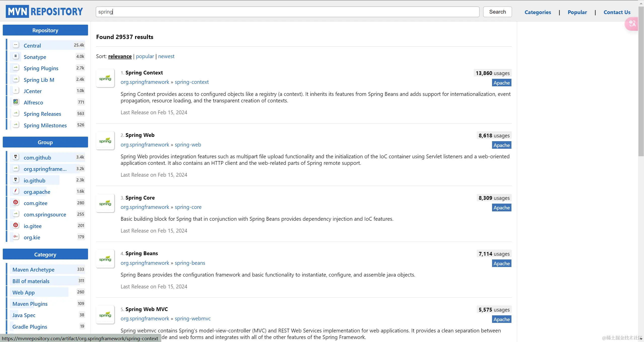The height and width of the screenshot is (342, 644).
Task: Click the MVN Repository logo
Action: coord(44,12)
